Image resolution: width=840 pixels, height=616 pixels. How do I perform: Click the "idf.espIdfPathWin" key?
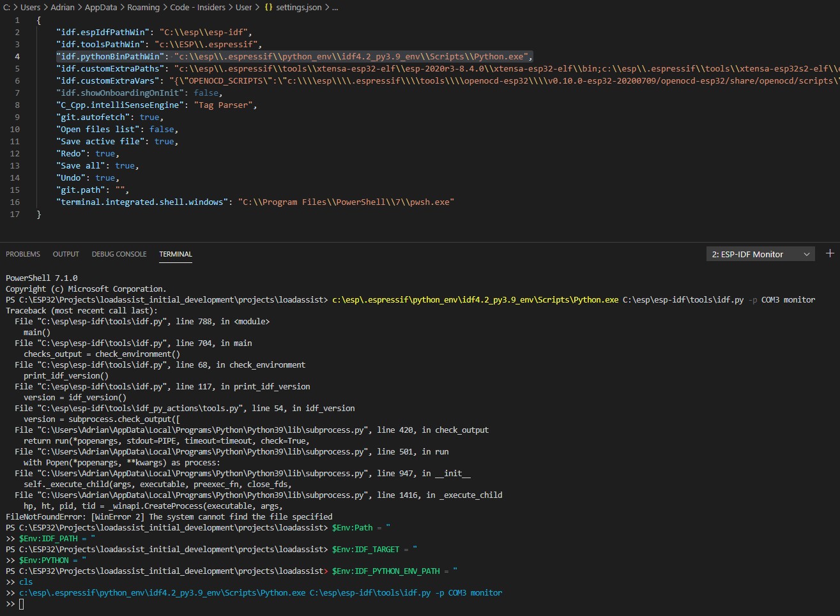point(103,32)
